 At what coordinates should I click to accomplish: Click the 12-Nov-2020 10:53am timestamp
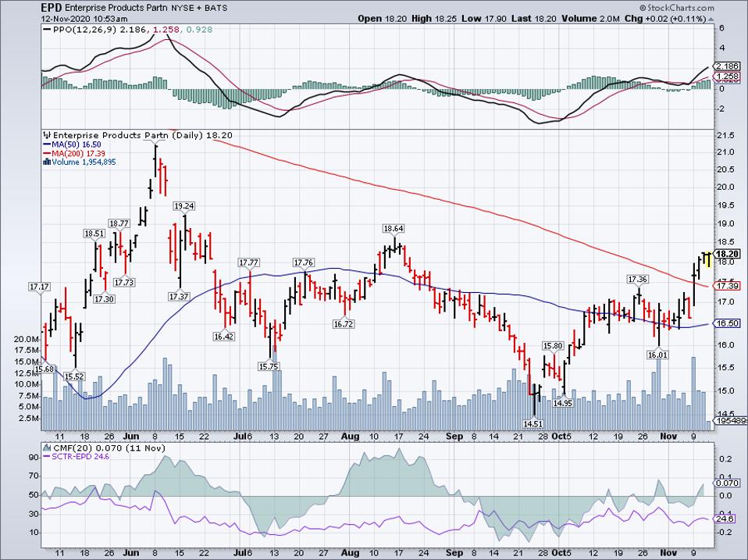[84, 19]
